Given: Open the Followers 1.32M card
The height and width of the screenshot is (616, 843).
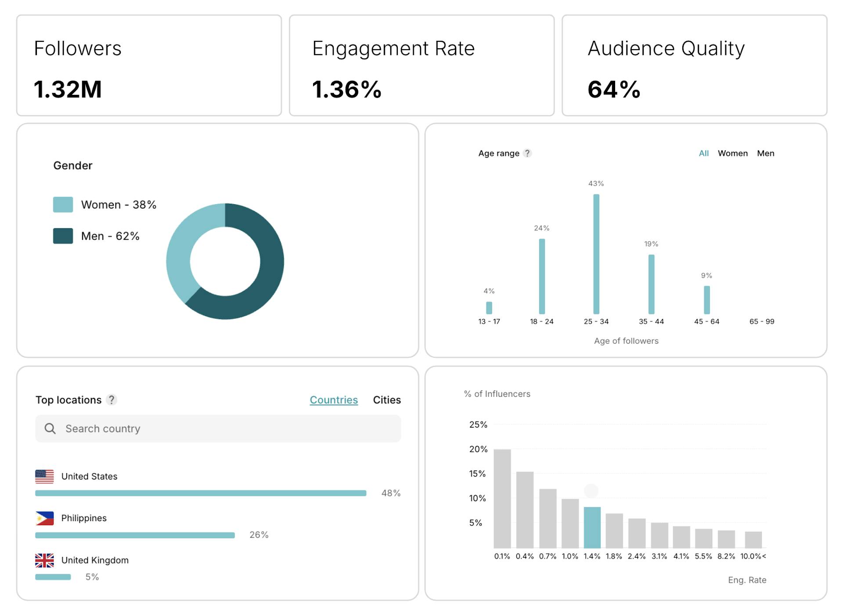Looking at the screenshot, I should coord(149,65).
